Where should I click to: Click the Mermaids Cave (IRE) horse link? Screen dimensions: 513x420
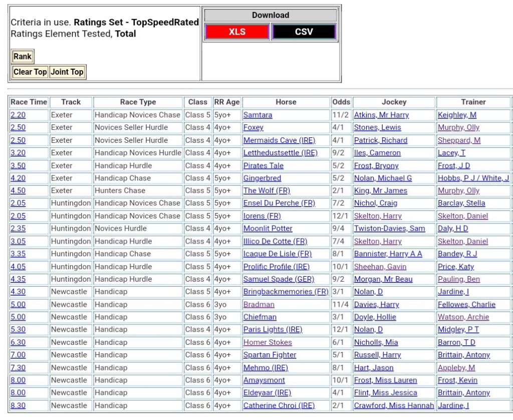(281, 140)
